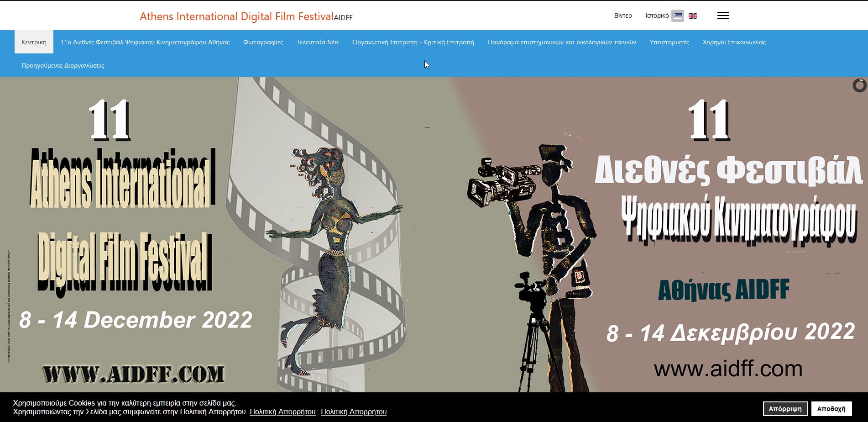The image size is (868, 422).
Task: Open the hamburger menu
Action: (x=723, y=16)
